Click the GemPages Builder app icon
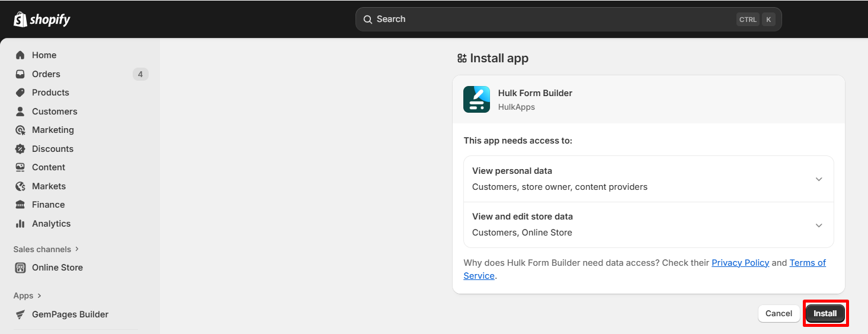 pyautogui.click(x=20, y=314)
